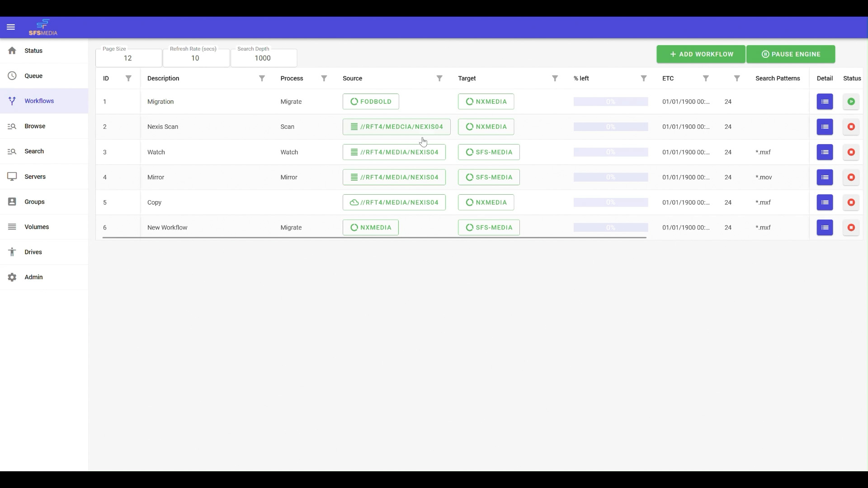Click the Status home icon in sidebar
The height and width of the screenshot is (488, 868).
(12, 51)
